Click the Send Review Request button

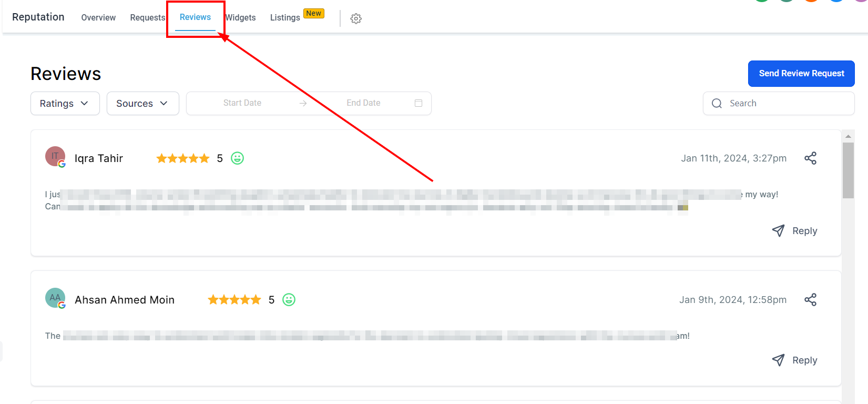[x=801, y=74]
